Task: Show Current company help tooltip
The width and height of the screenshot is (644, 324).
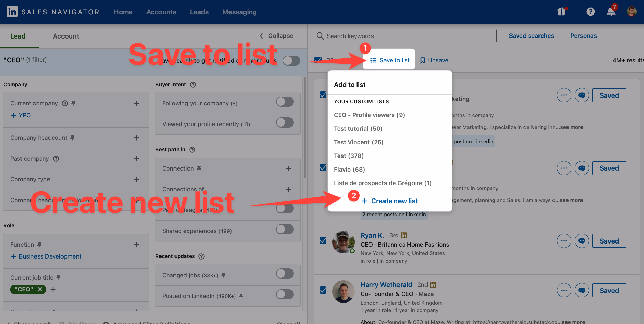Action: coord(65,103)
